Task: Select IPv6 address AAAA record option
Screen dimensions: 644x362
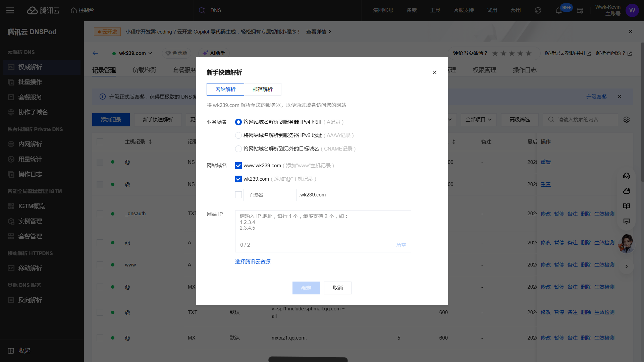Action: [238, 135]
